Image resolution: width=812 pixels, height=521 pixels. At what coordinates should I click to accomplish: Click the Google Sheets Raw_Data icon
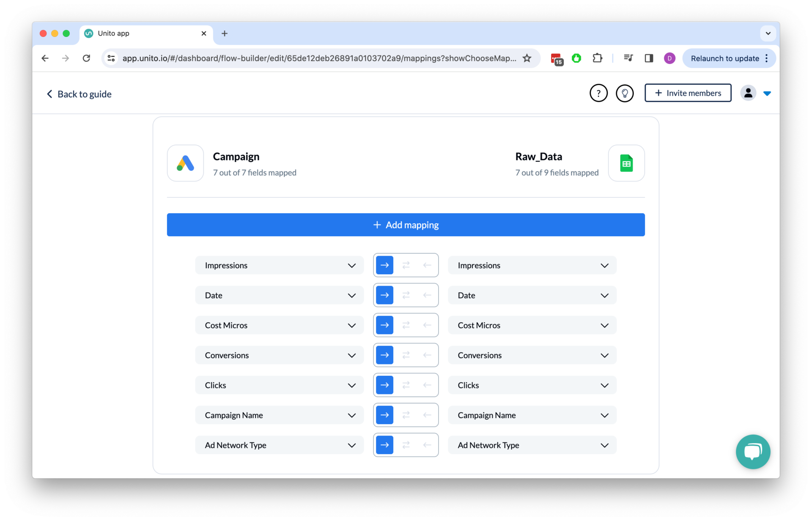click(626, 163)
